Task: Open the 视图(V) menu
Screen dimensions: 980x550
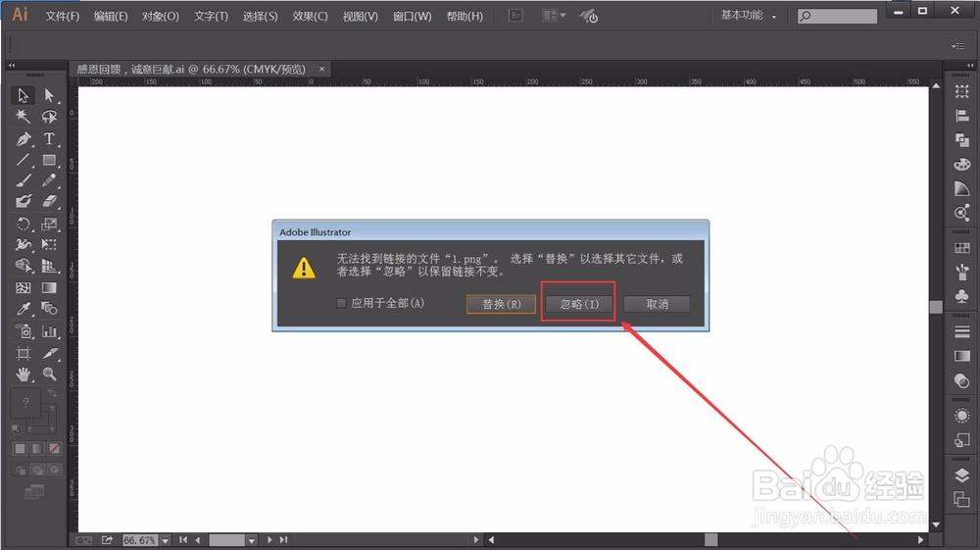Action: [360, 16]
